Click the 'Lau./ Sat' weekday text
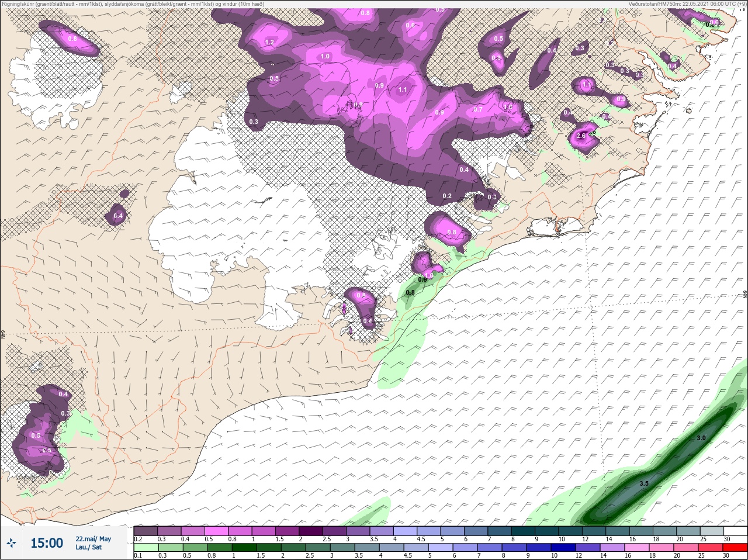The height and width of the screenshot is (560, 748). (88, 548)
